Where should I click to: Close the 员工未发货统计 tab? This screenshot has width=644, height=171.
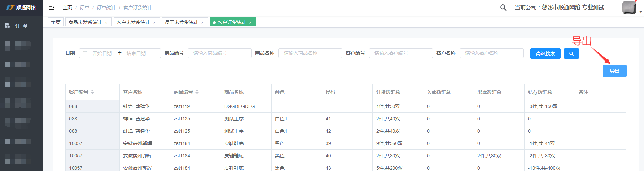(202, 23)
